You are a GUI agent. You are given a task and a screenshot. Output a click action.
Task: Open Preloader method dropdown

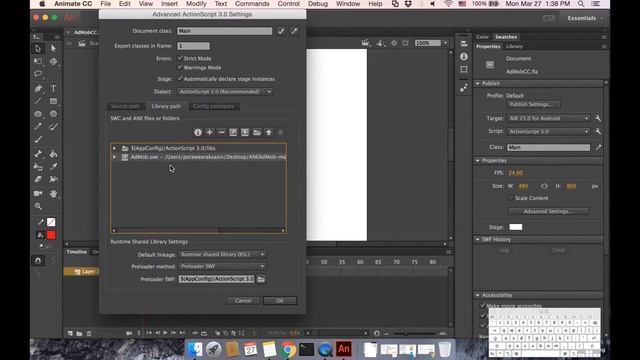pos(222,266)
